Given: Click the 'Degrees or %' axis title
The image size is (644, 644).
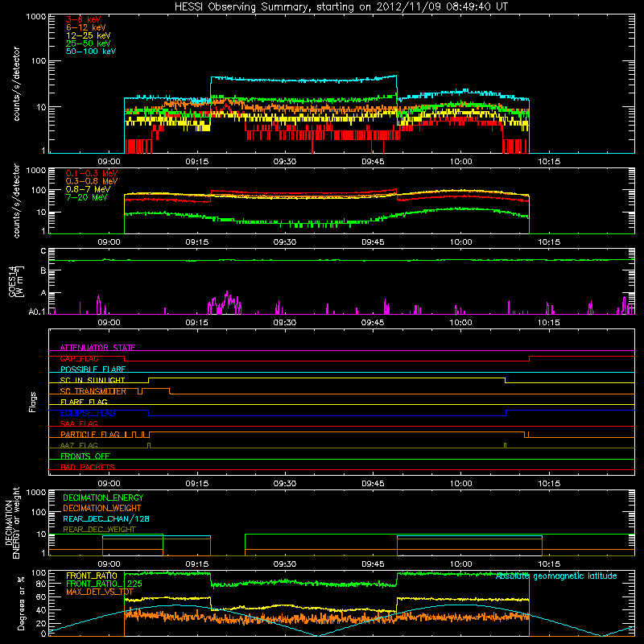Looking at the screenshot, I should pyautogui.click(x=21, y=603).
